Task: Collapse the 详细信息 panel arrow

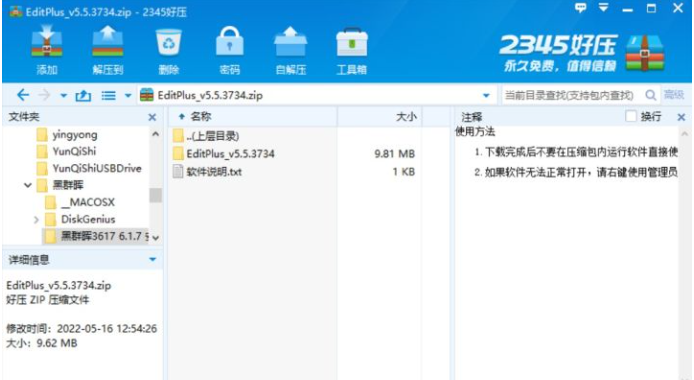Action: (152, 259)
